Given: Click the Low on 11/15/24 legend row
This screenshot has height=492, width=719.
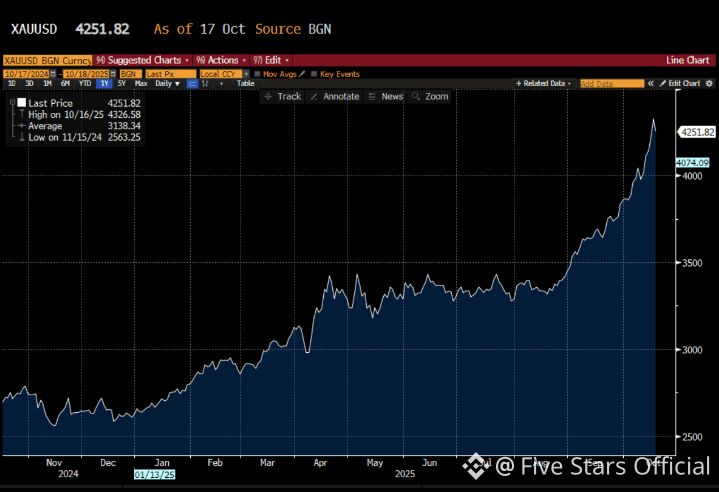Looking at the screenshot, I should click(x=80, y=137).
